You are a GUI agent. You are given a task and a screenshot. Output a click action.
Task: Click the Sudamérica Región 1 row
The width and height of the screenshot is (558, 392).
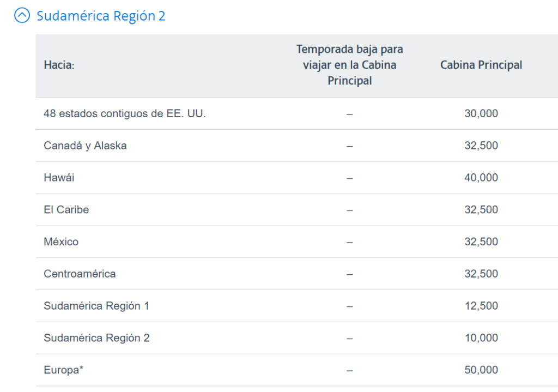click(x=96, y=306)
